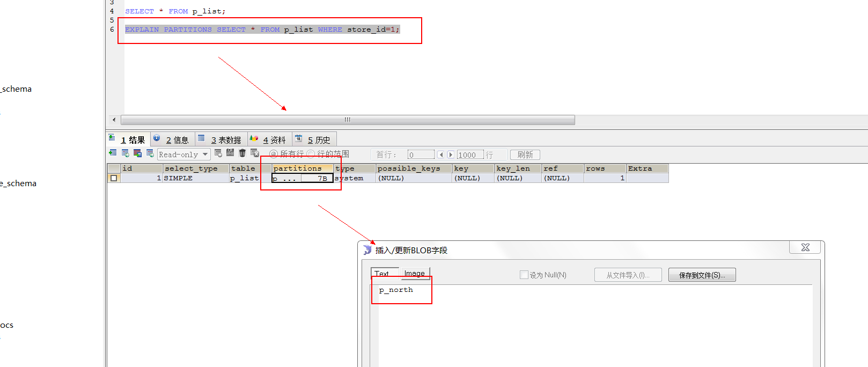Click the cancel changes icon with X
Image resolution: width=868 pixels, height=367 pixels.
[255, 153]
